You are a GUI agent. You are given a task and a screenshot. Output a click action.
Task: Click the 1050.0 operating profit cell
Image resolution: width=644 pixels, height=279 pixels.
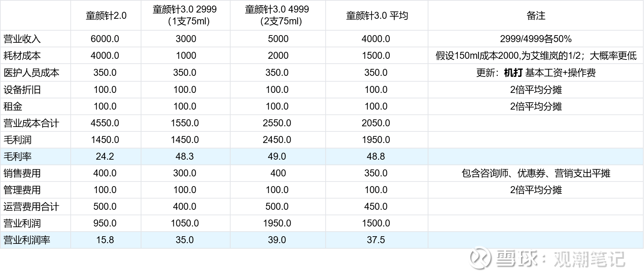185,223
